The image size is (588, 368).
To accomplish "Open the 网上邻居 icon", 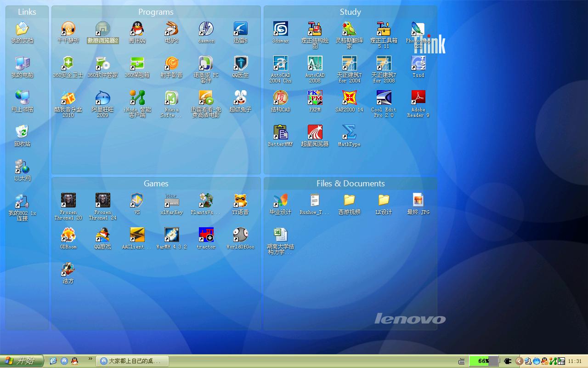I will click(22, 101).
